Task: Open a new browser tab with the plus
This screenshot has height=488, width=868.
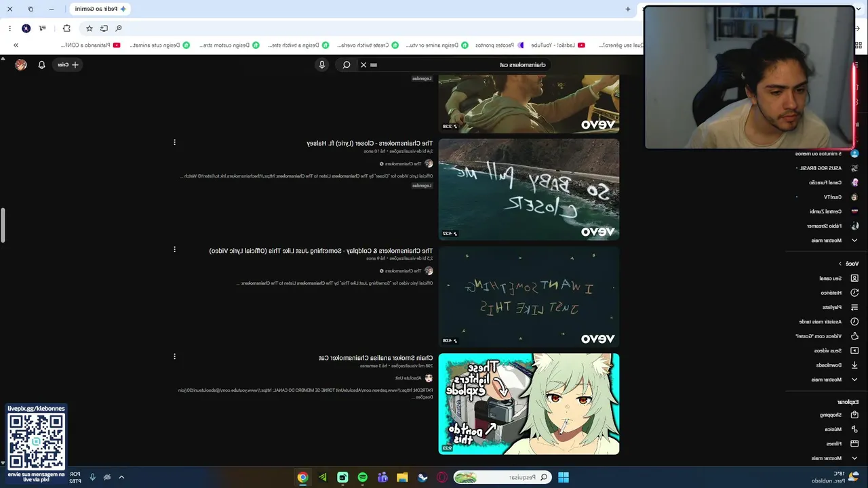Action: tap(628, 9)
